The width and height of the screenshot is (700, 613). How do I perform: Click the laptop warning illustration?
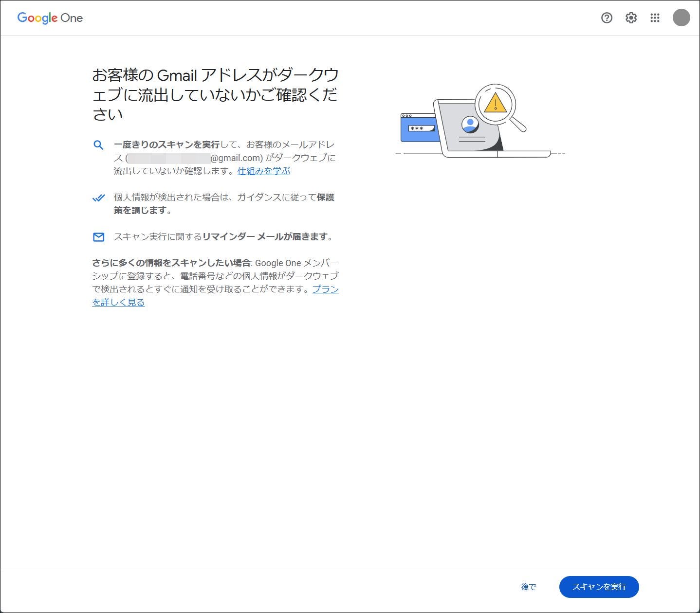pos(480,121)
